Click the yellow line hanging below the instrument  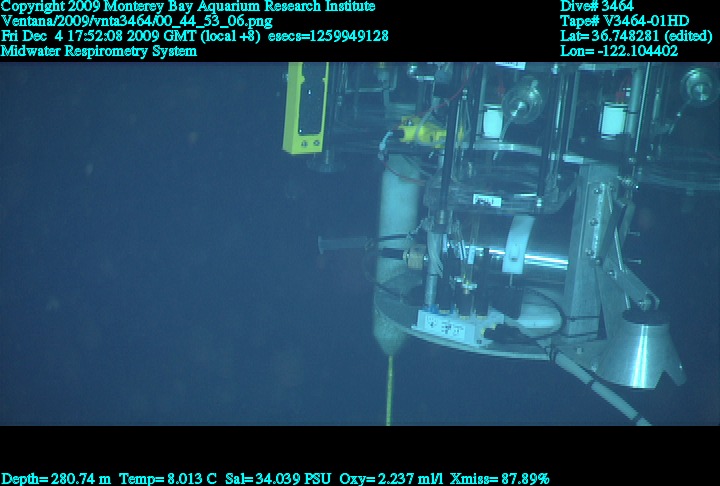click(390, 390)
